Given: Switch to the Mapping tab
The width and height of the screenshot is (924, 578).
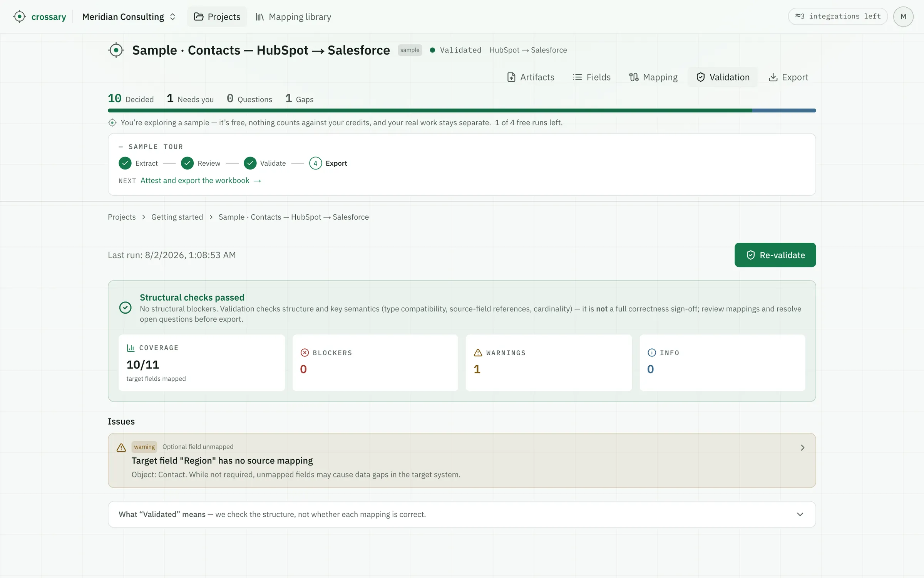Looking at the screenshot, I should 653,77.
